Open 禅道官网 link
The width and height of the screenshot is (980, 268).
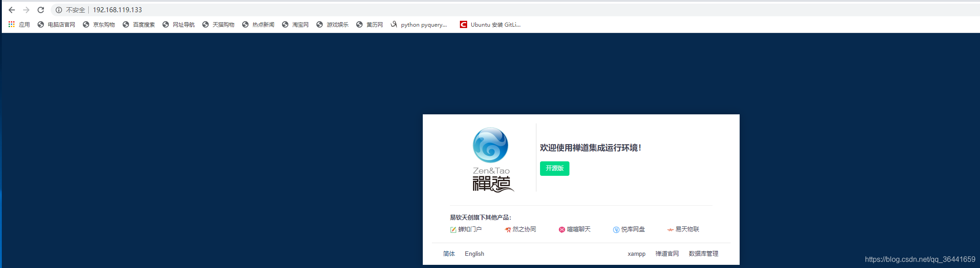coord(667,254)
